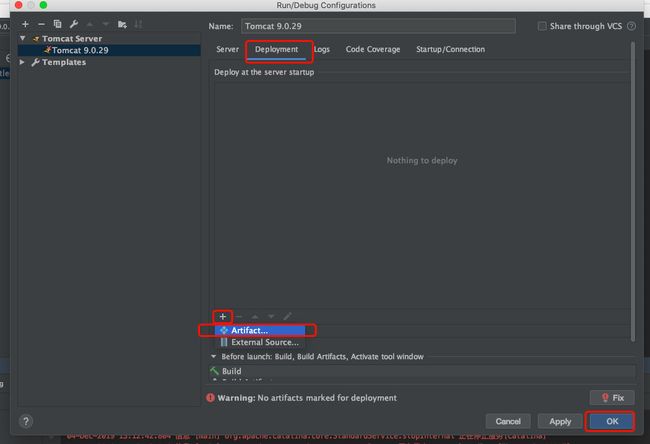
Task: Select Tomcat 9.0.29 configuration in tree
Action: pyautogui.click(x=109, y=50)
